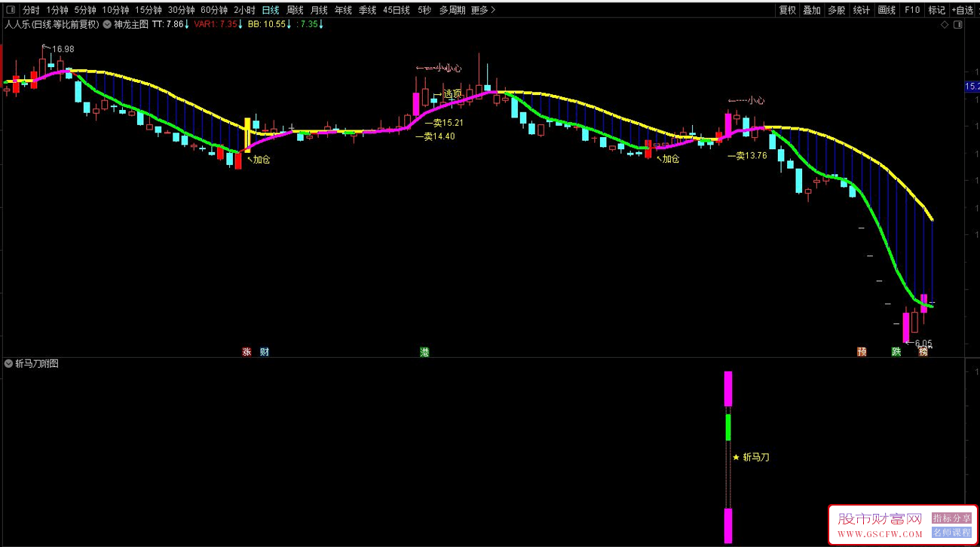Open the 更多 periods dropdown

(482, 10)
